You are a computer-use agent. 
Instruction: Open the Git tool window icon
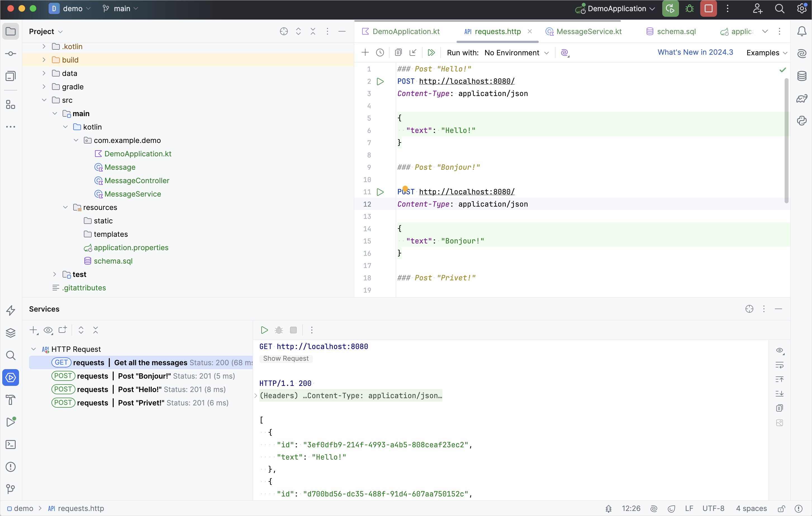pyautogui.click(x=11, y=489)
